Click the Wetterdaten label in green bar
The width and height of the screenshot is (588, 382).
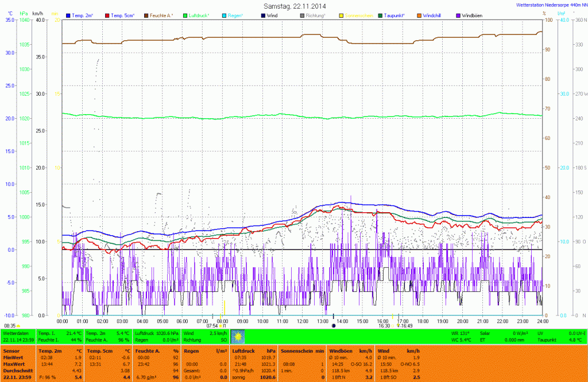(x=15, y=333)
